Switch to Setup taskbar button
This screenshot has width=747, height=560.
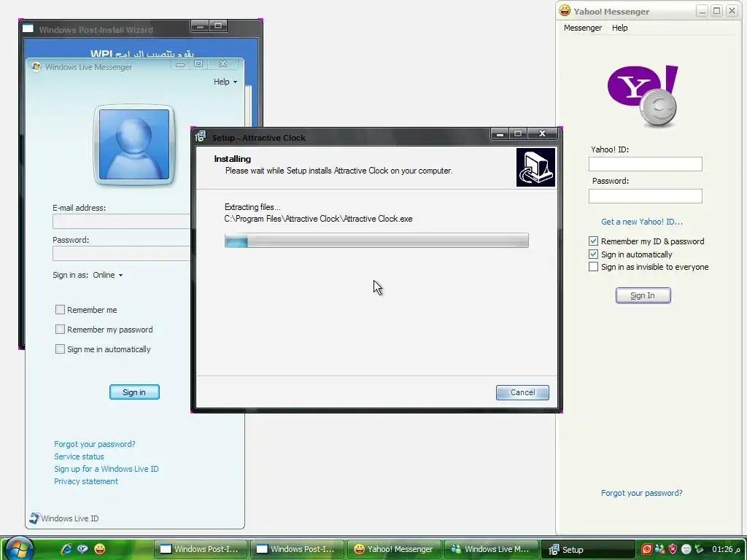pos(588,549)
